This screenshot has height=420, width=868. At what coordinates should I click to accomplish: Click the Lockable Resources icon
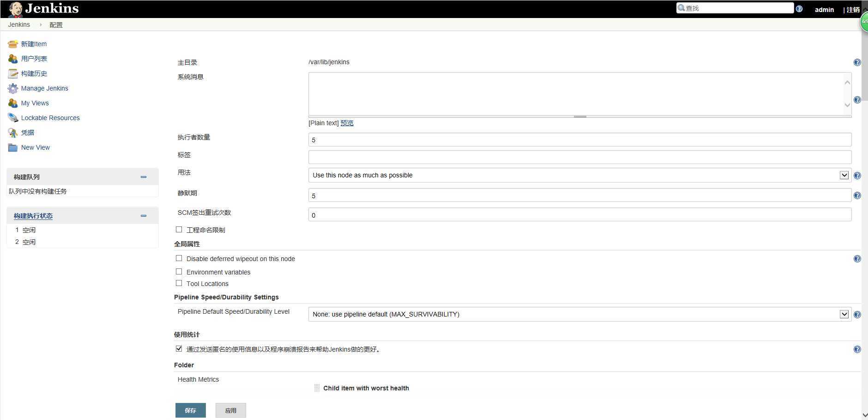(x=13, y=118)
